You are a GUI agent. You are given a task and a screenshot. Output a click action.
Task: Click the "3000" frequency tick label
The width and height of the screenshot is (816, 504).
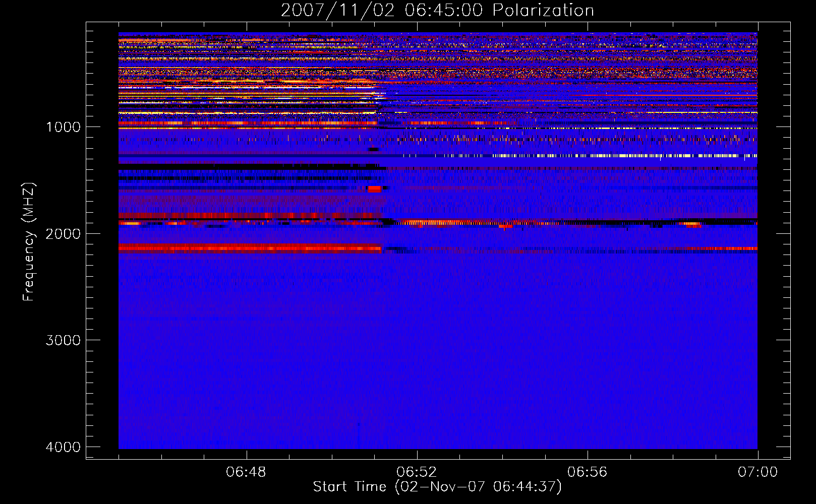click(x=63, y=340)
